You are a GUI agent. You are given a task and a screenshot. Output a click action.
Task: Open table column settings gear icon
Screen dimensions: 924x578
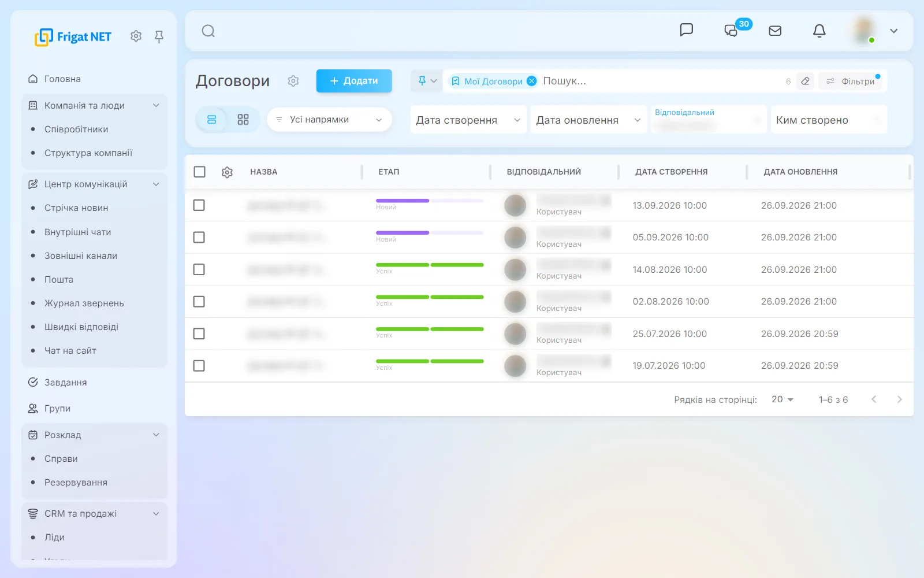227,172
